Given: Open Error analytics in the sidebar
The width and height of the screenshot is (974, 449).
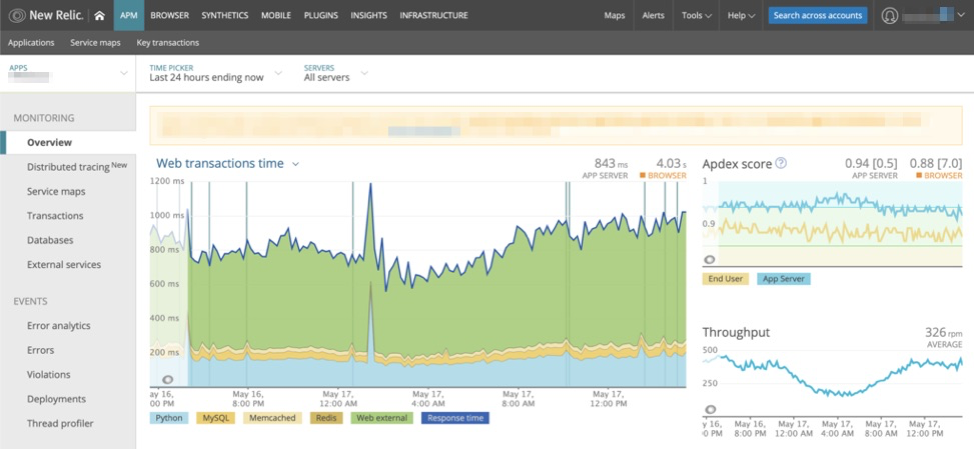Looking at the screenshot, I should 59,326.
